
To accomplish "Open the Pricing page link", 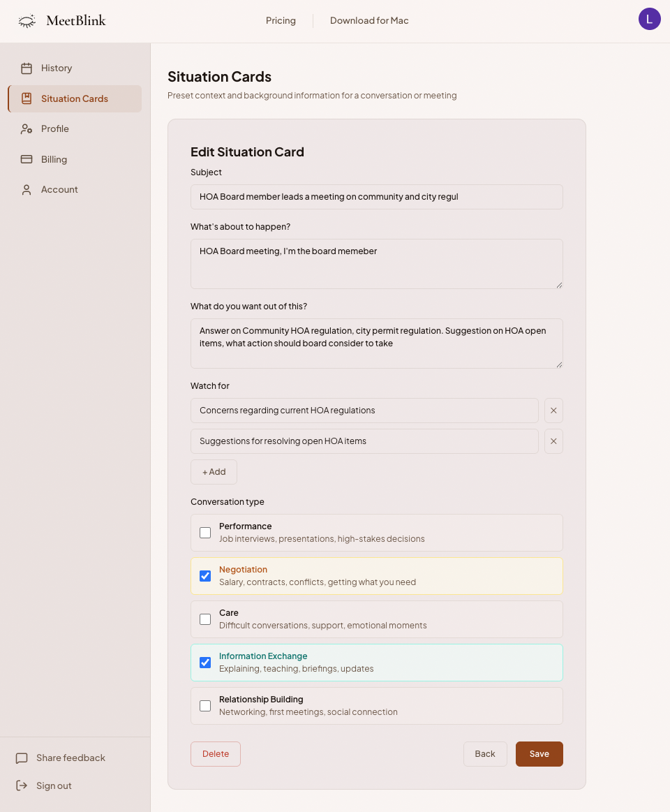I will point(281,21).
